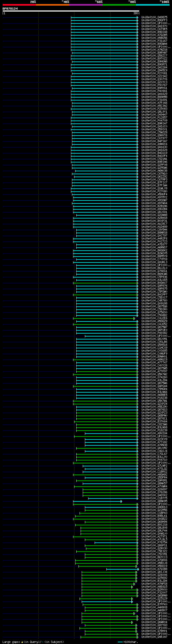This screenshot has height=644, width=172.
Task: Select label UniRef100_P32007
Action: (154, 593)
